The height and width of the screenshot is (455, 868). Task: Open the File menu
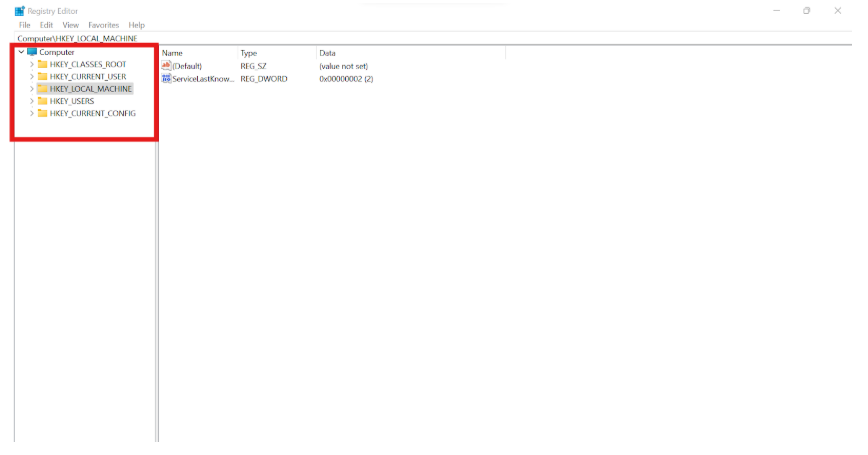(24, 25)
